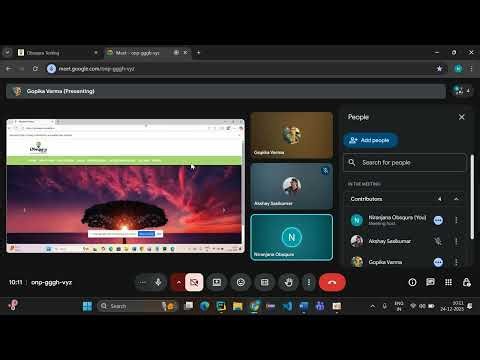Turn on the camera in Meet
Image resolution: width=480 pixels, height=360 pixels.
click(194, 282)
